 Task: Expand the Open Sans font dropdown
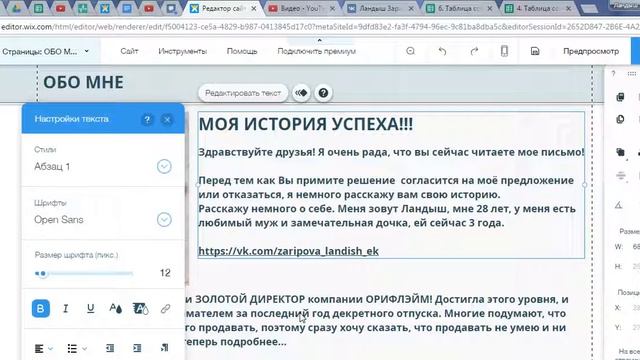click(164, 220)
